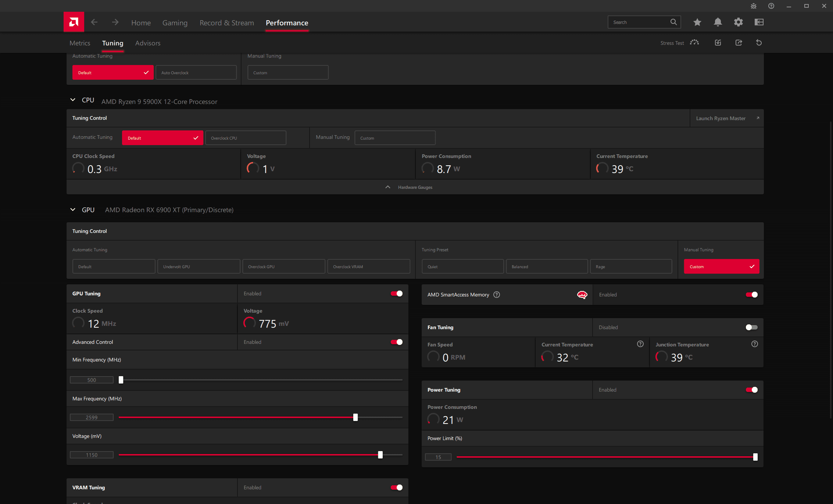
Task: Select Overclock VRAM preset
Action: click(x=368, y=266)
